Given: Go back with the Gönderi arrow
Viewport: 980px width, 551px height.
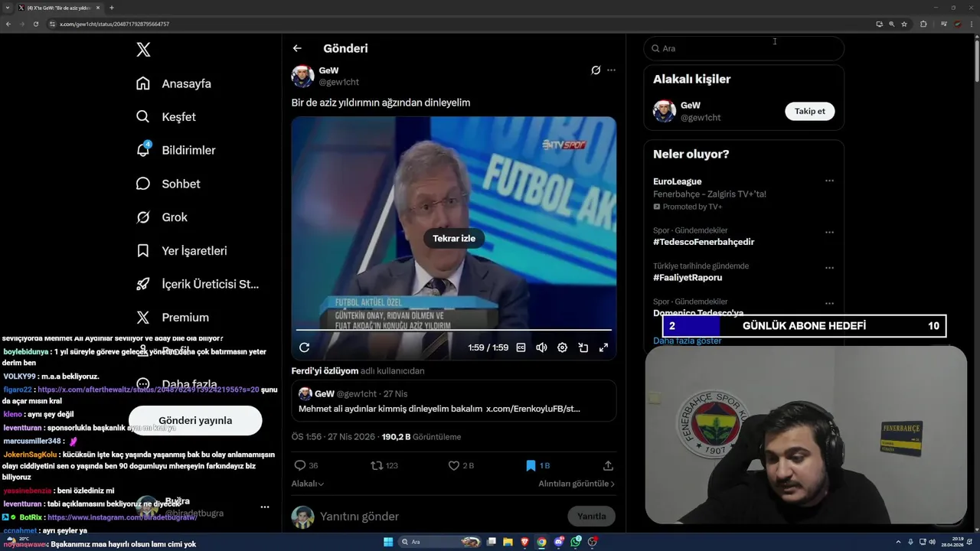Looking at the screenshot, I should coord(297,48).
